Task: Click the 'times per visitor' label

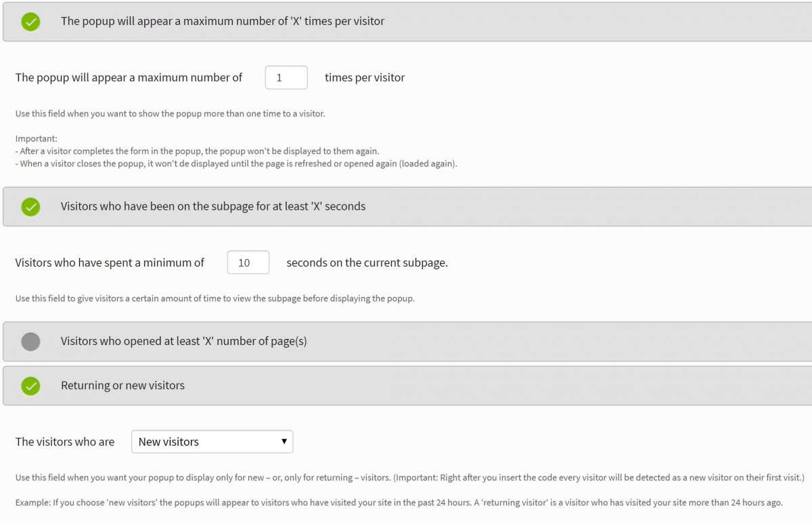Action: pos(365,78)
